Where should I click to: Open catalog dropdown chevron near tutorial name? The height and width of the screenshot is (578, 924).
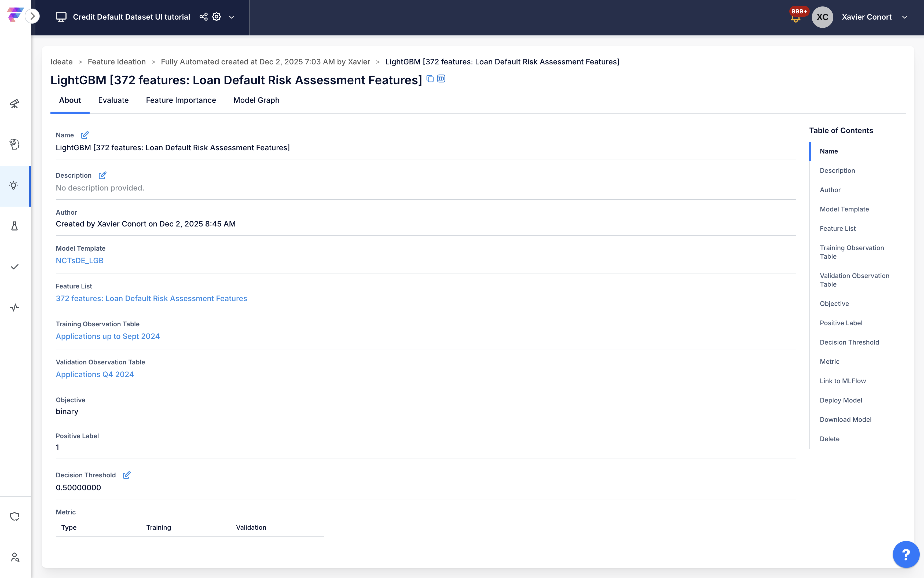pos(232,17)
